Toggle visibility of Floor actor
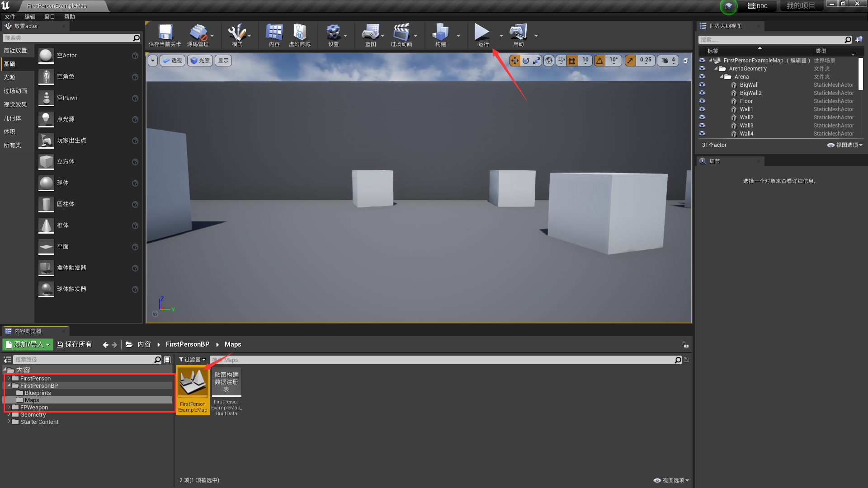The width and height of the screenshot is (868, 488). [702, 101]
